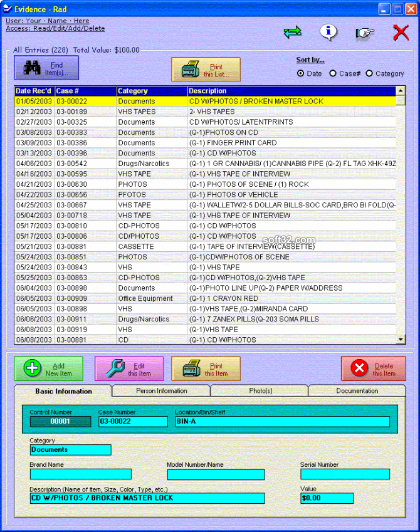Click the Description field in Basic Information

point(147,498)
